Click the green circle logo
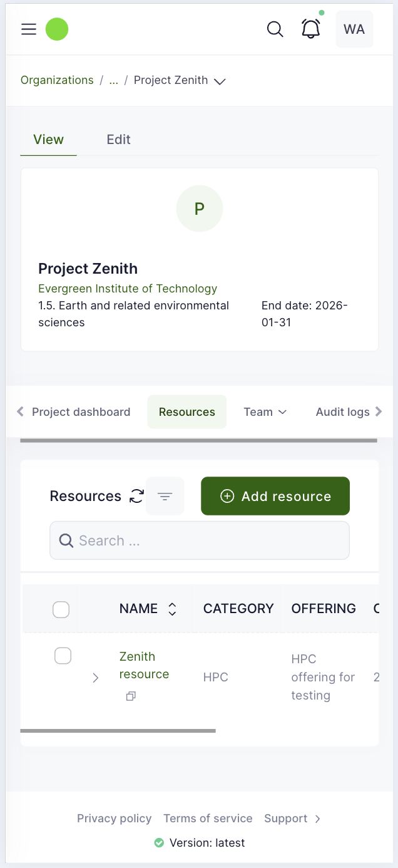The width and height of the screenshot is (398, 868). [57, 29]
